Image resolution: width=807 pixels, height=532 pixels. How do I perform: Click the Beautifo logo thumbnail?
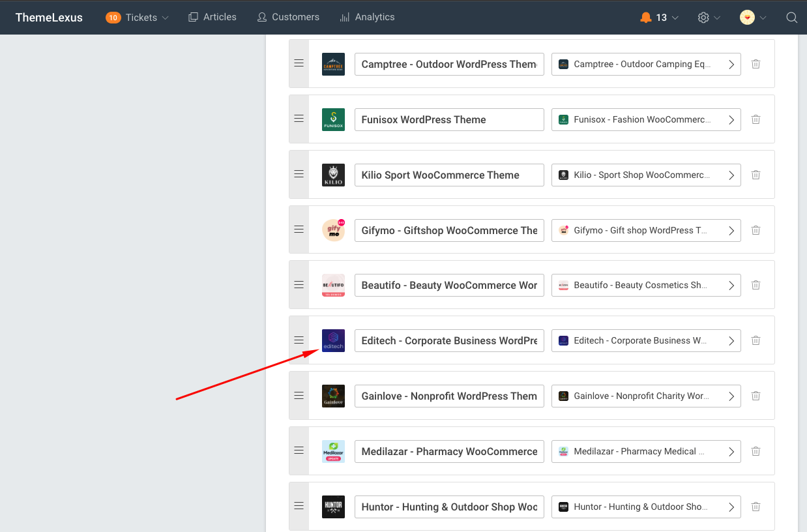pos(333,285)
